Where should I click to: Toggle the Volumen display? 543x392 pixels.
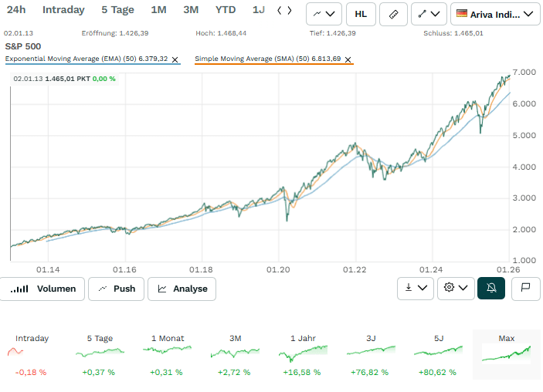coord(43,289)
